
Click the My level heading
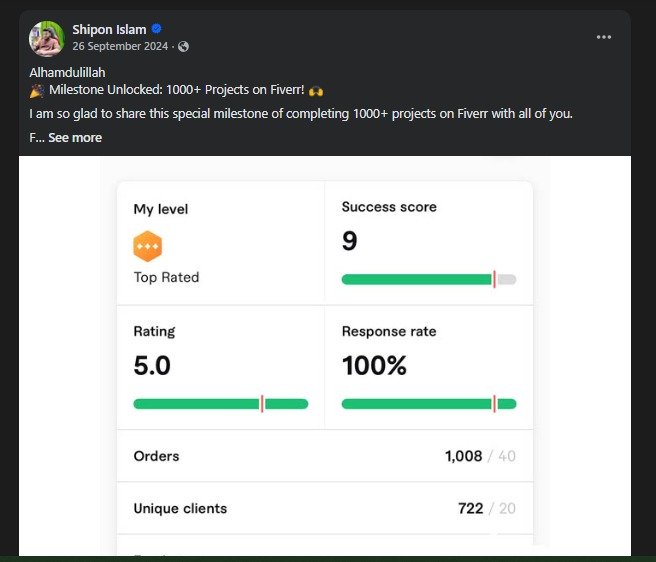click(x=160, y=209)
